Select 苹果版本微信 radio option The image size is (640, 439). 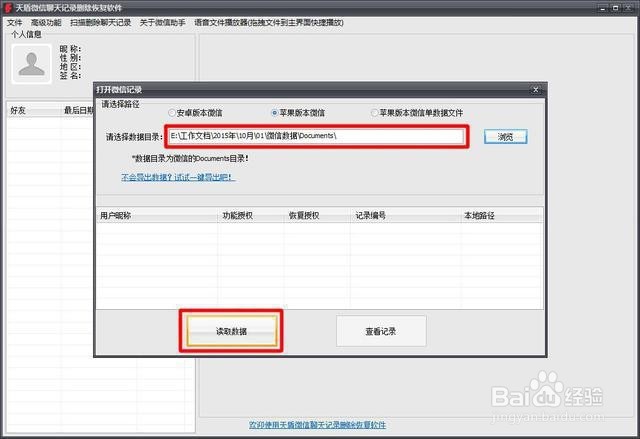298,113
